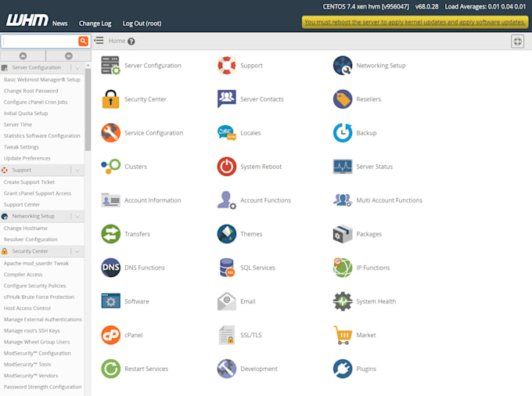Screen dimensions: 532x396
Task: Open the Server Configuration icon
Action: point(110,66)
